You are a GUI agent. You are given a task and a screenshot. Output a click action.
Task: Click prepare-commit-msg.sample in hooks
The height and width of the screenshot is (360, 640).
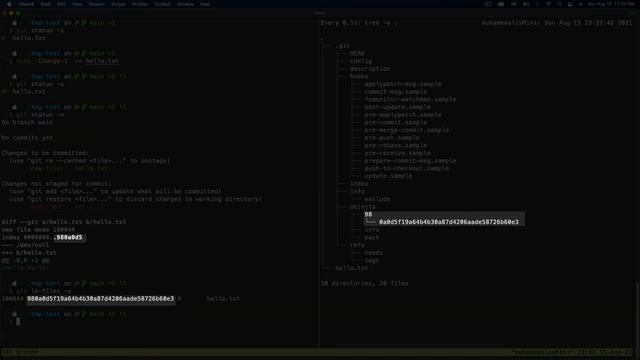410,161
